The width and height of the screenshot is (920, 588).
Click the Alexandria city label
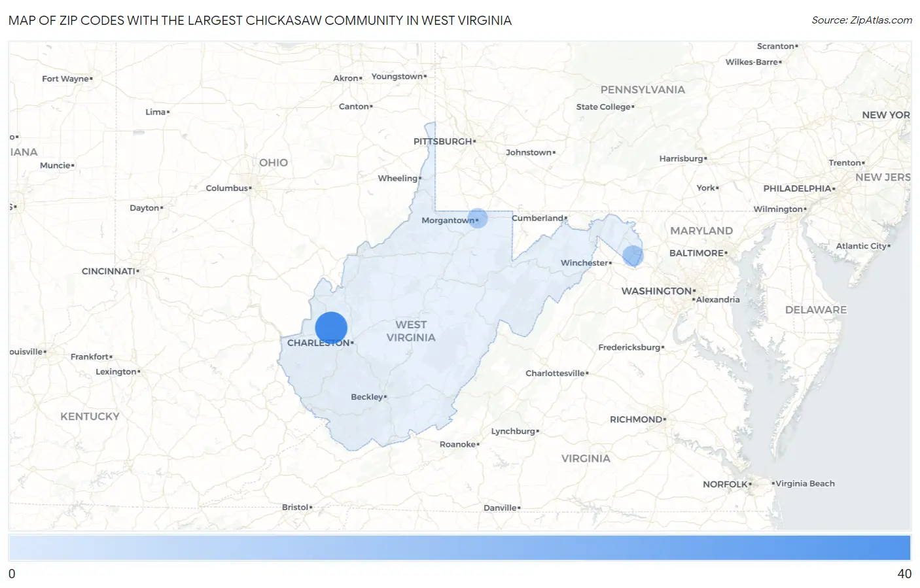[x=718, y=300]
